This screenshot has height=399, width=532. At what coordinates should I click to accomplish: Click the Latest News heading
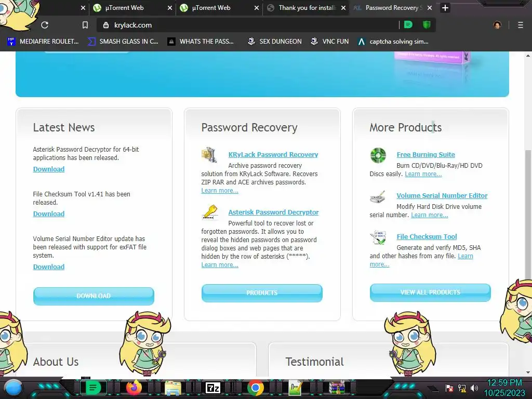[x=64, y=128]
